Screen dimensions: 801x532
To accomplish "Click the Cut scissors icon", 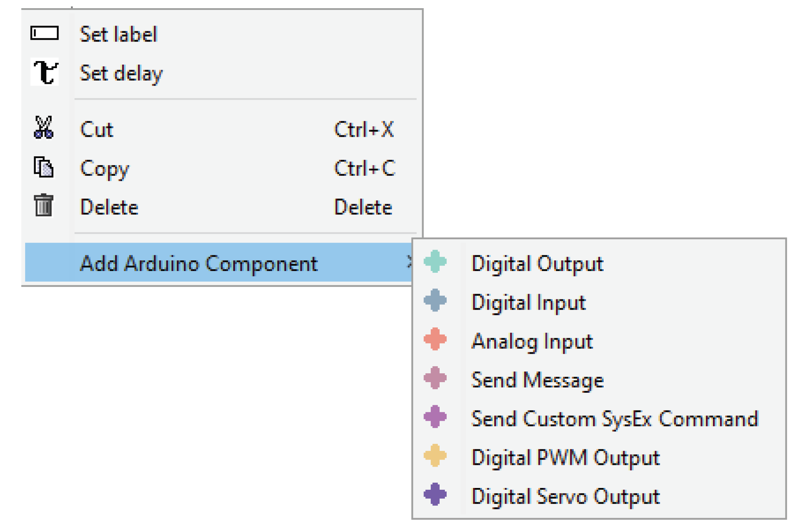I will 44,127.
